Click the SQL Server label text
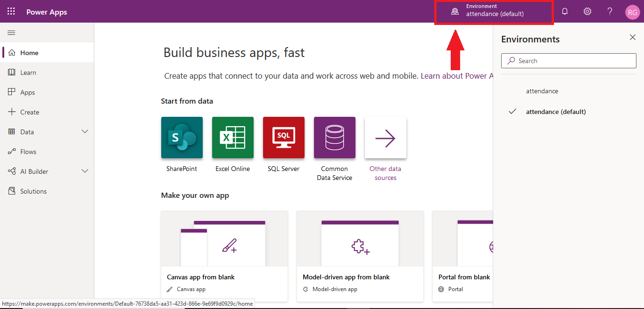The image size is (644, 309). pos(284,169)
